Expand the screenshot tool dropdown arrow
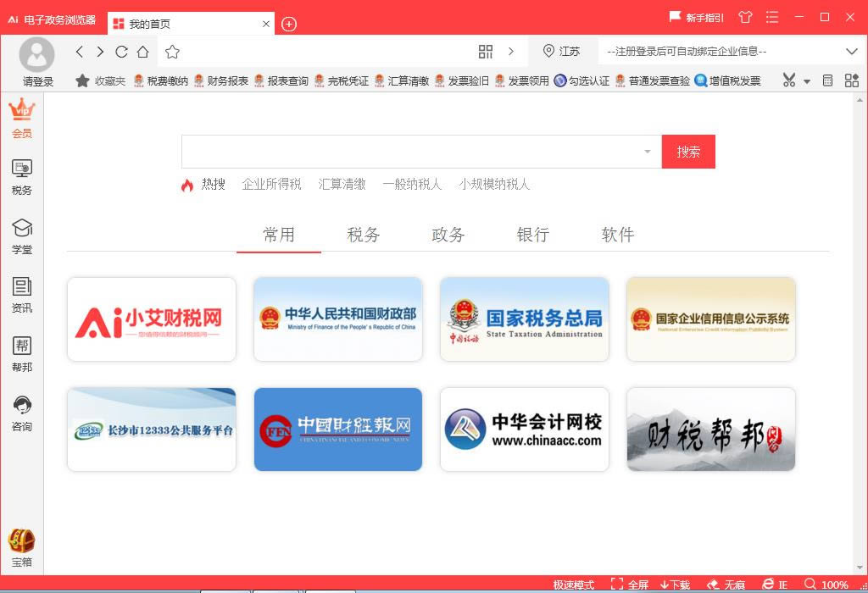 click(x=807, y=82)
